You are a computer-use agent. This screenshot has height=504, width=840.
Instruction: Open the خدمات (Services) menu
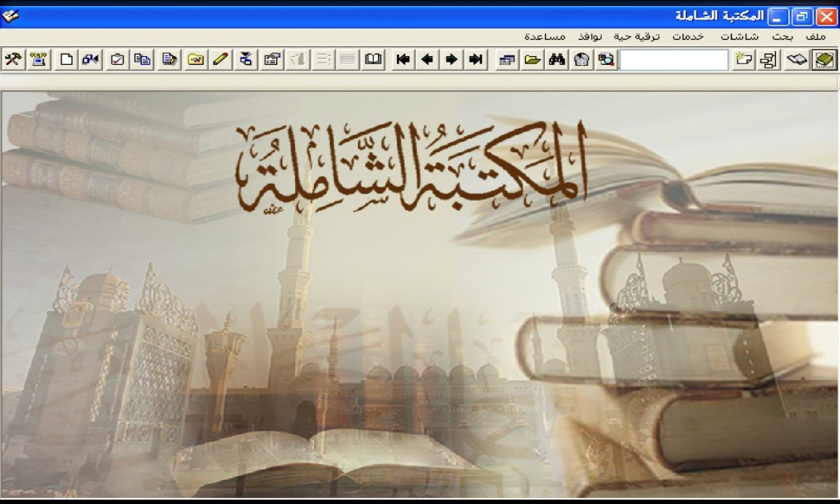[x=688, y=36]
